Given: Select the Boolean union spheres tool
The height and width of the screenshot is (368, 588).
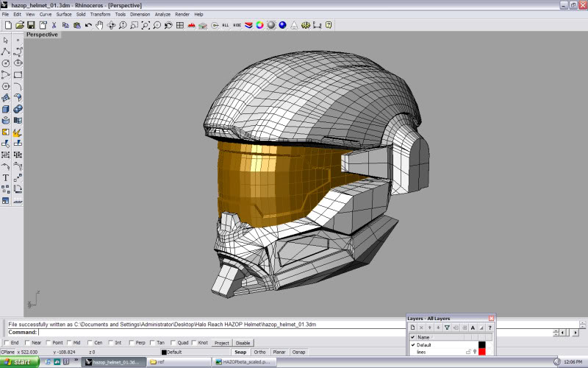Looking at the screenshot, I should coord(18,109).
